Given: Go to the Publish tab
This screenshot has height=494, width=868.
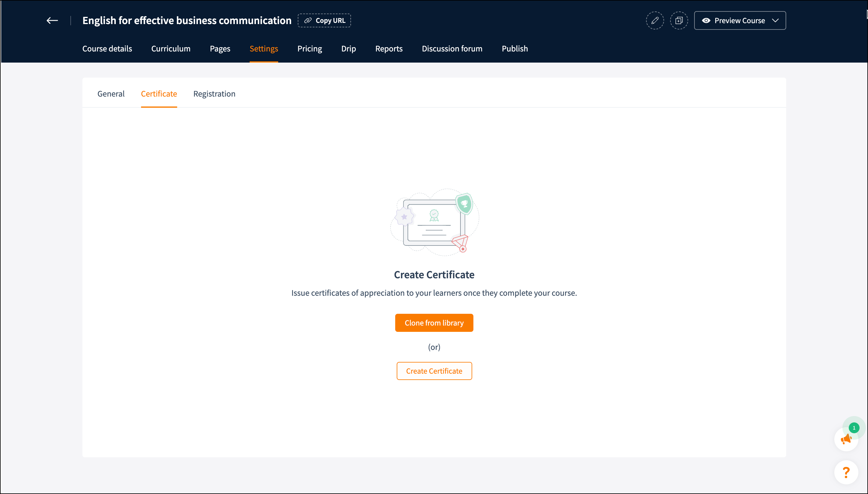Looking at the screenshot, I should point(515,48).
